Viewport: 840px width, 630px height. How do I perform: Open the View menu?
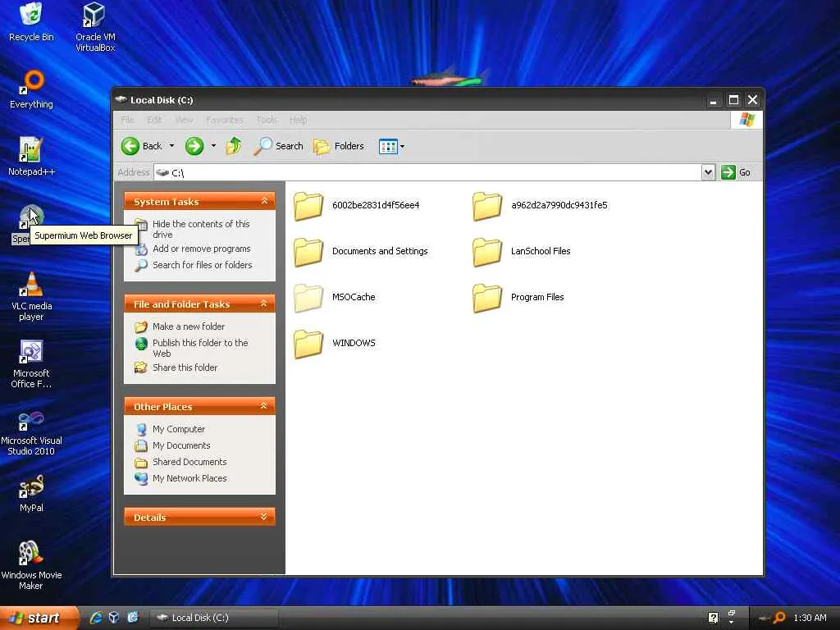[184, 120]
